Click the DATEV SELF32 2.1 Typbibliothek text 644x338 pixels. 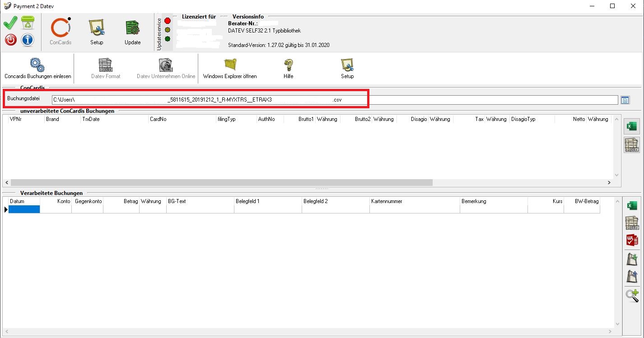pyautogui.click(x=264, y=31)
